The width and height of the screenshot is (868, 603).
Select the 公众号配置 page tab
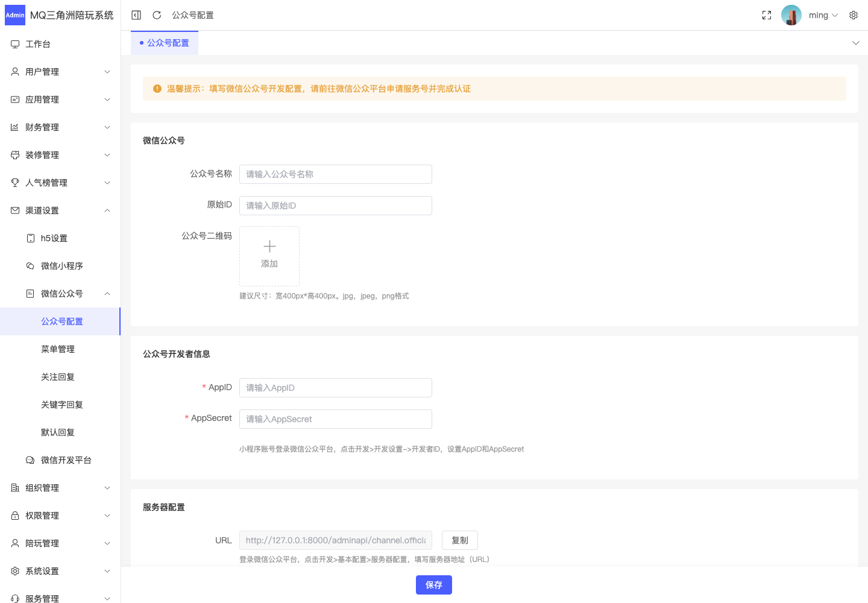pyautogui.click(x=165, y=43)
